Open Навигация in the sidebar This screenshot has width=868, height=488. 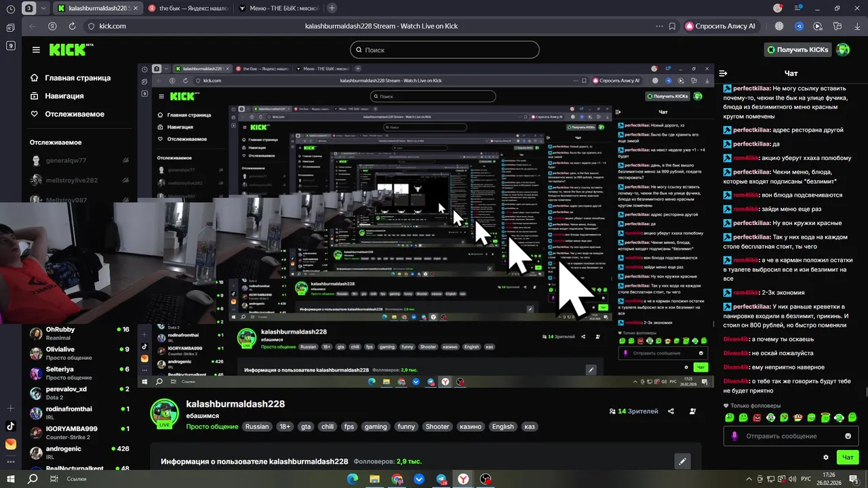coord(57,96)
